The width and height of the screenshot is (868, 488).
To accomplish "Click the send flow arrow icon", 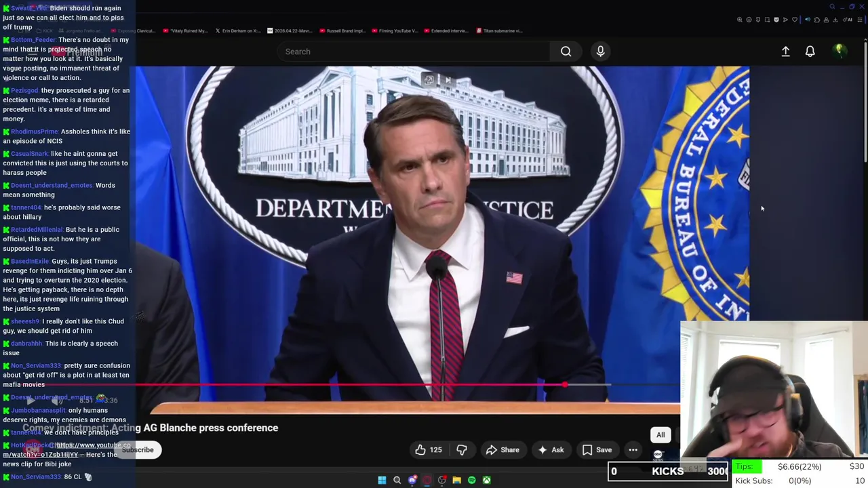I will pos(785,20).
